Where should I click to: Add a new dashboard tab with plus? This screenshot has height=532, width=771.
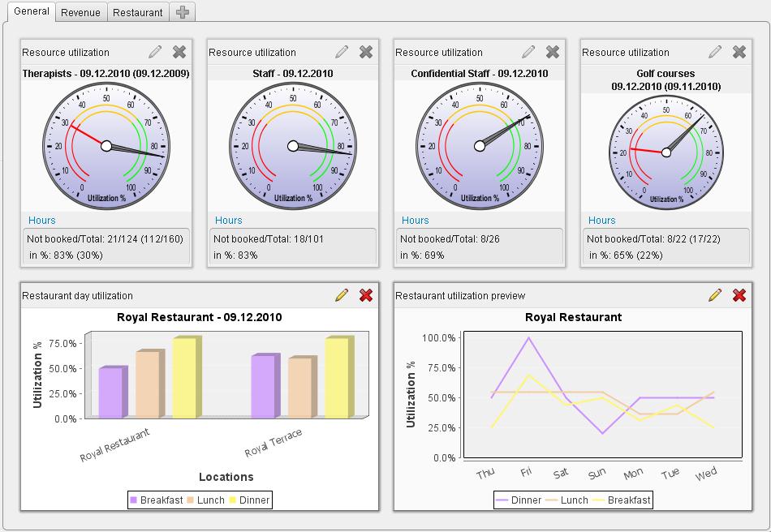tap(183, 12)
